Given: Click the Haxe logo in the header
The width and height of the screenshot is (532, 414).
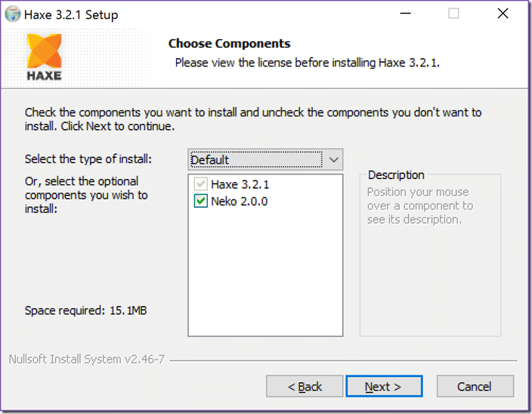Looking at the screenshot, I should [44, 57].
